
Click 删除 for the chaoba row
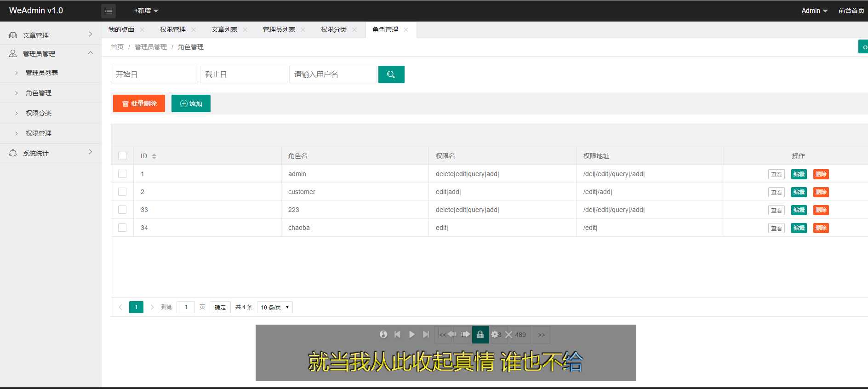point(821,228)
